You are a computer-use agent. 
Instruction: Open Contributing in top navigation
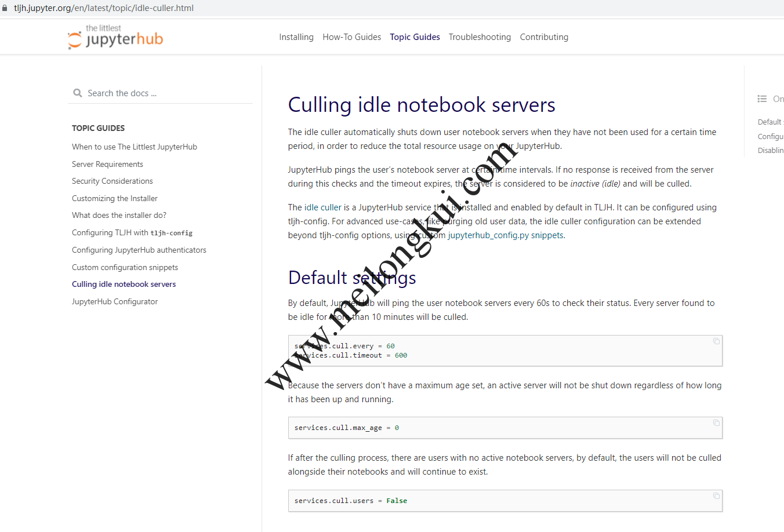click(544, 37)
